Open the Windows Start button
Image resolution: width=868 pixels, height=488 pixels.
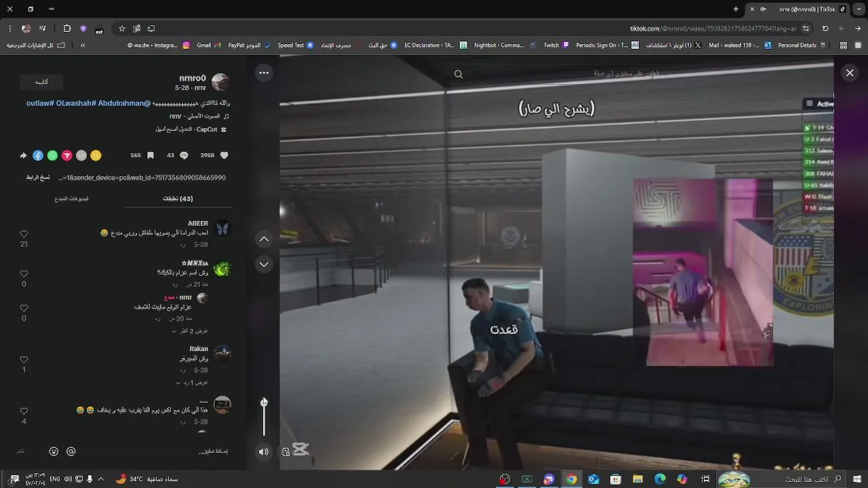point(856,479)
